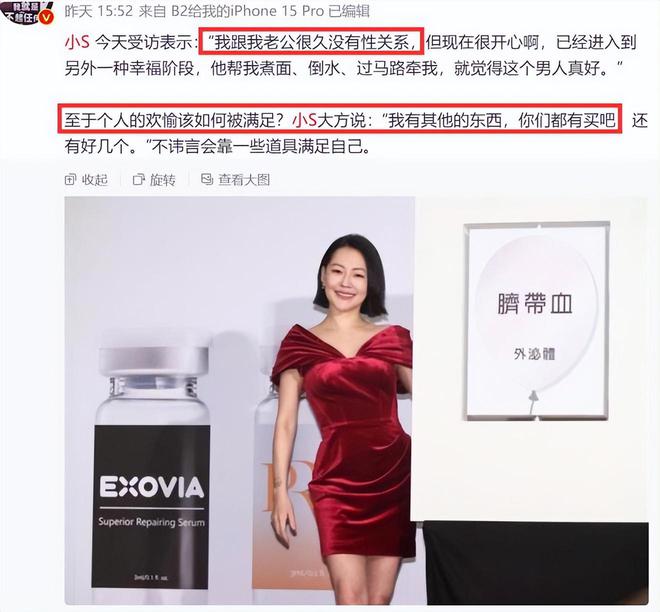
Task: Open the post timestamp 昨天 15:52
Action: (98, 11)
